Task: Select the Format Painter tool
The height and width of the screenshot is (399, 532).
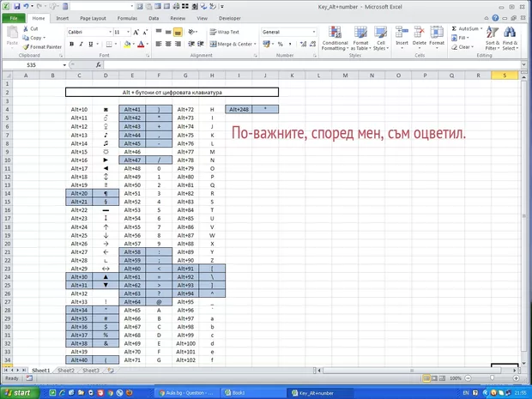Action: pos(42,47)
